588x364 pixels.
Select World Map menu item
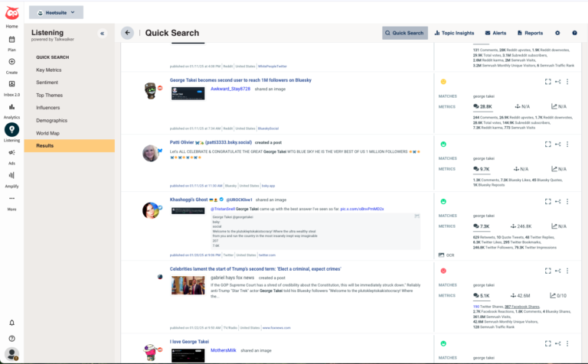point(47,133)
